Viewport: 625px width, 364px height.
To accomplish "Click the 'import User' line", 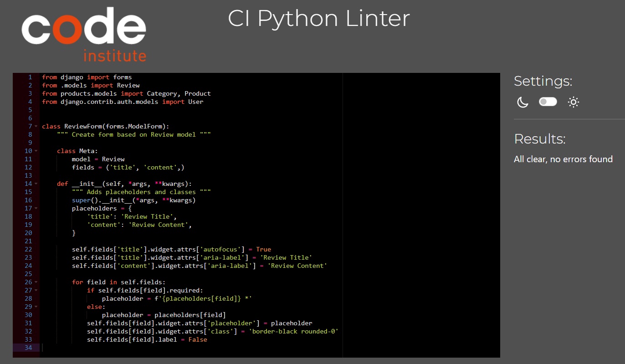I will pyautogui.click(x=123, y=102).
